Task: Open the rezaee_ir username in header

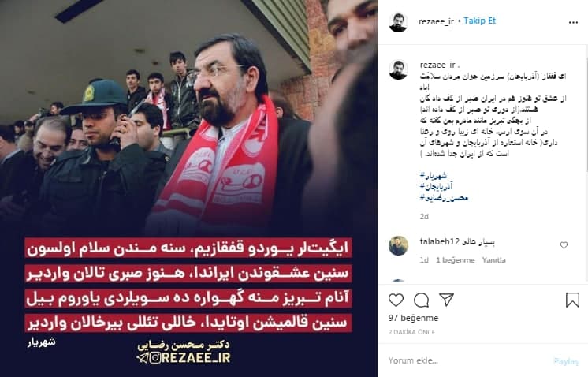Action: click(x=436, y=22)
